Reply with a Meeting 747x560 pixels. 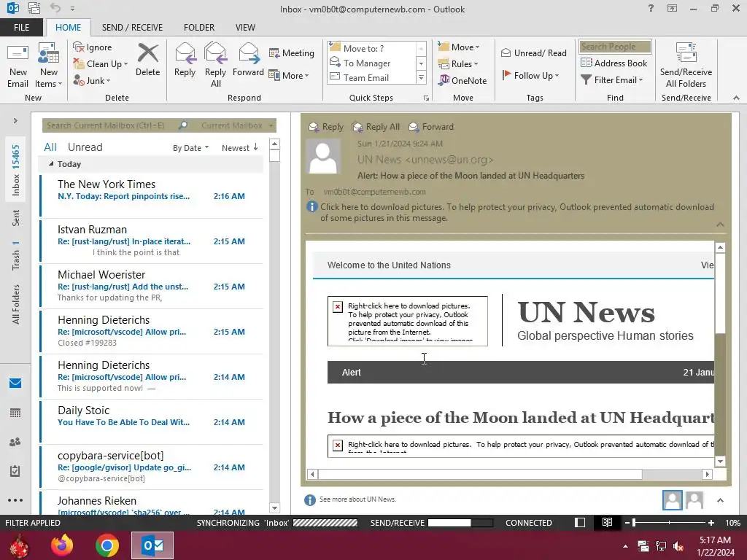click(x=292, y=52)
